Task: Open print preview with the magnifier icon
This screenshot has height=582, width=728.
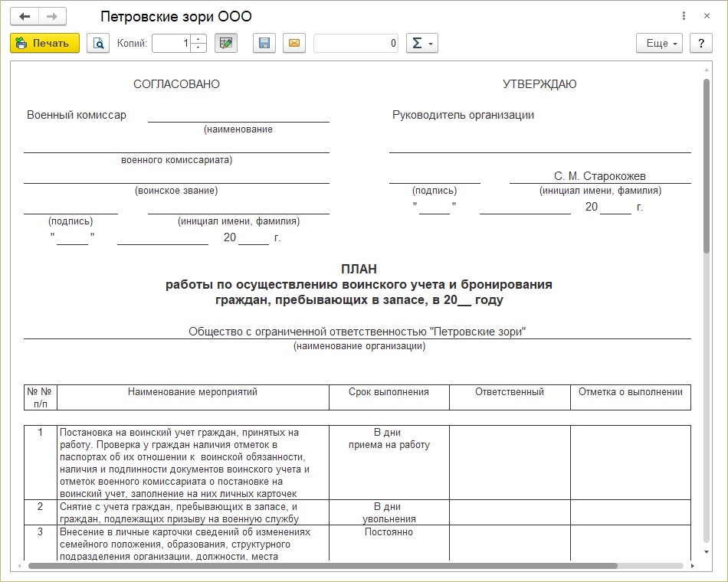Action: pyautogui.click(x=98, y=43)
